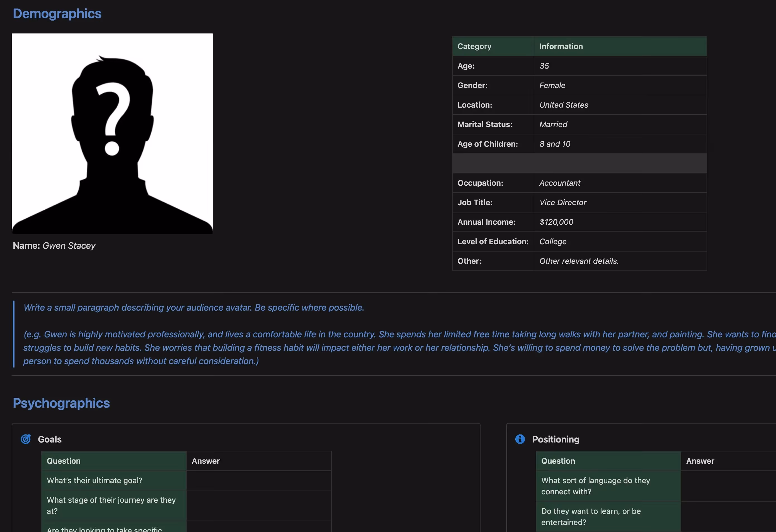Viewport: 776px width, 532px height.
Task: Edit the name Gwen Stacey text
Action: (x=69, y=246)
